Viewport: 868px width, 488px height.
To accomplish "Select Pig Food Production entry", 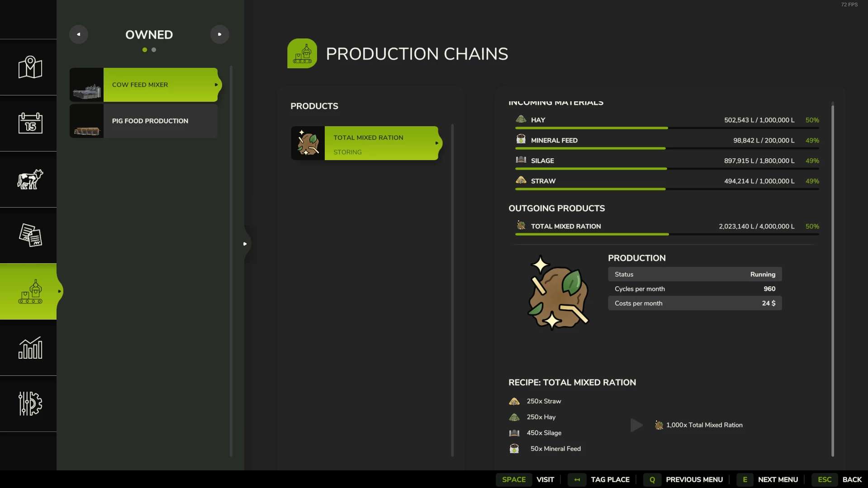I will click(x=144, y=121).
